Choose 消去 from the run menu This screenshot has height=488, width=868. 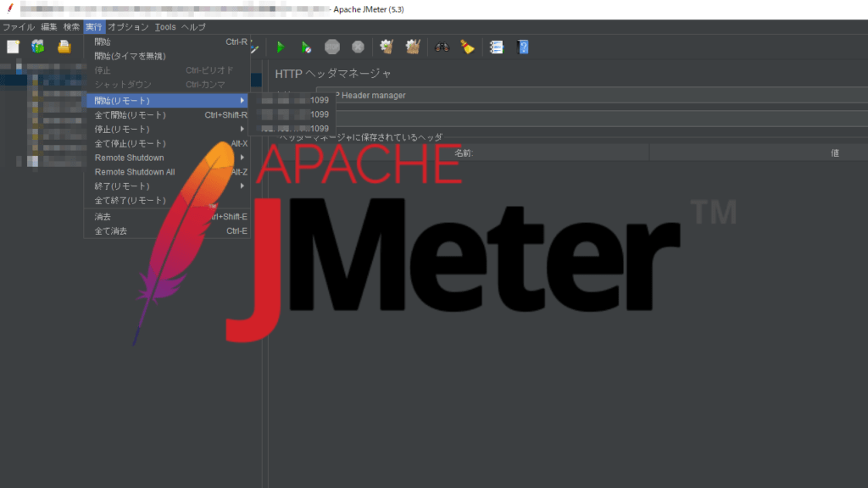pos(167,216)
